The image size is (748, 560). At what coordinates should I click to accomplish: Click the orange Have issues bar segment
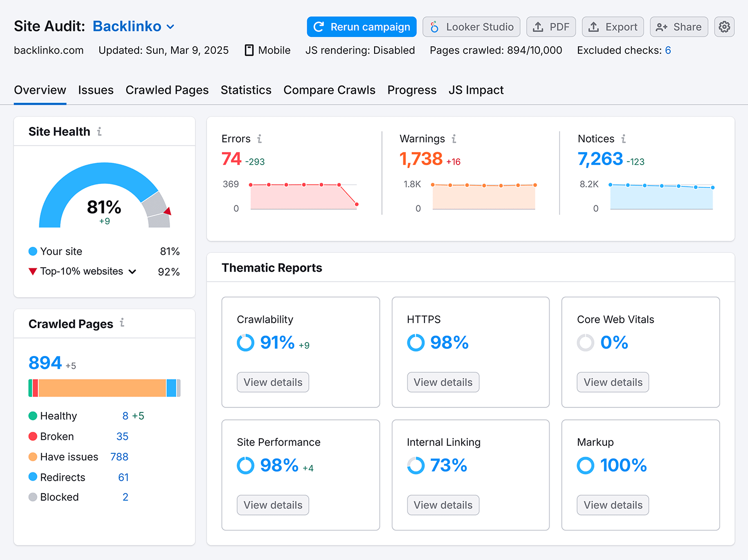[x=102, y=388]
